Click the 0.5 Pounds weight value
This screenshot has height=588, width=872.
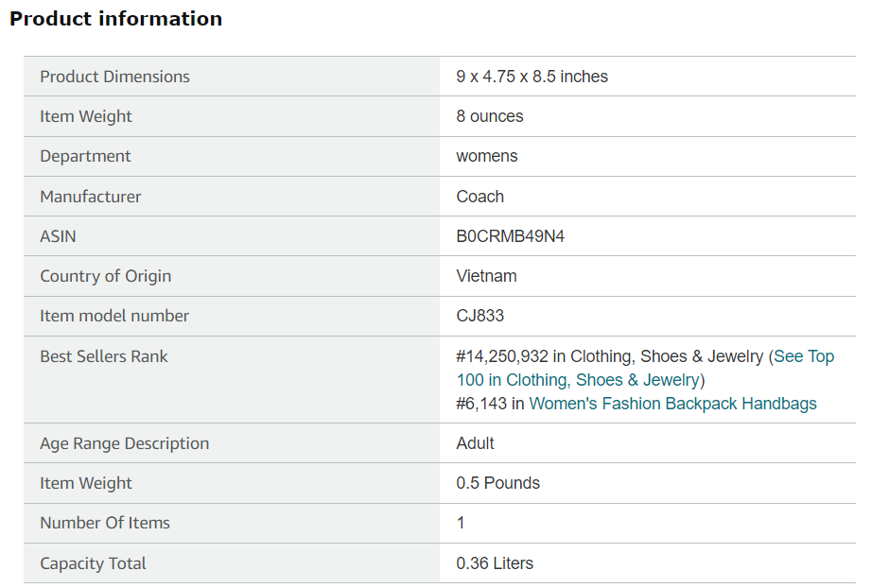coord(497,483)
